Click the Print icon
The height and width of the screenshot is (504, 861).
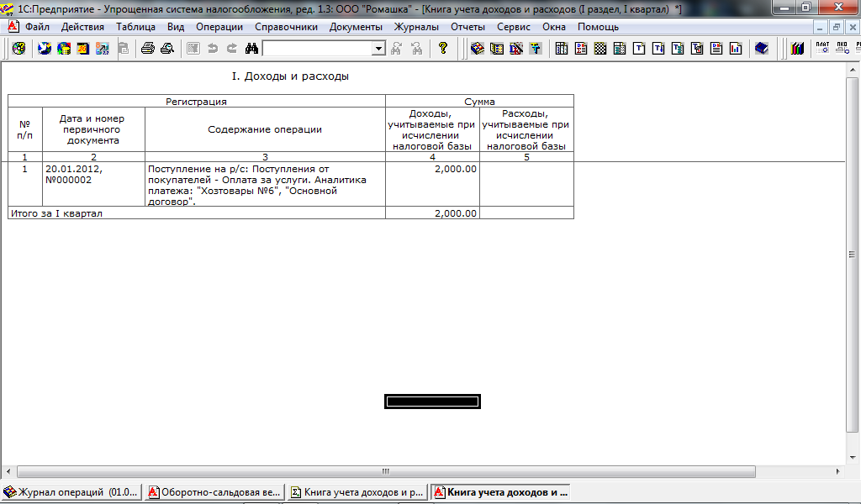(148, 49)
